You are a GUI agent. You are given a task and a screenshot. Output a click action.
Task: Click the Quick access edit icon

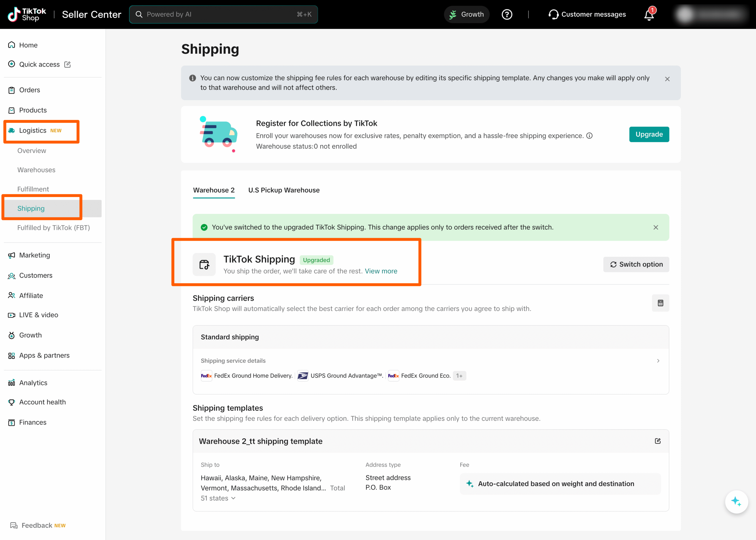pyautogui.click(x=67, y=64)
